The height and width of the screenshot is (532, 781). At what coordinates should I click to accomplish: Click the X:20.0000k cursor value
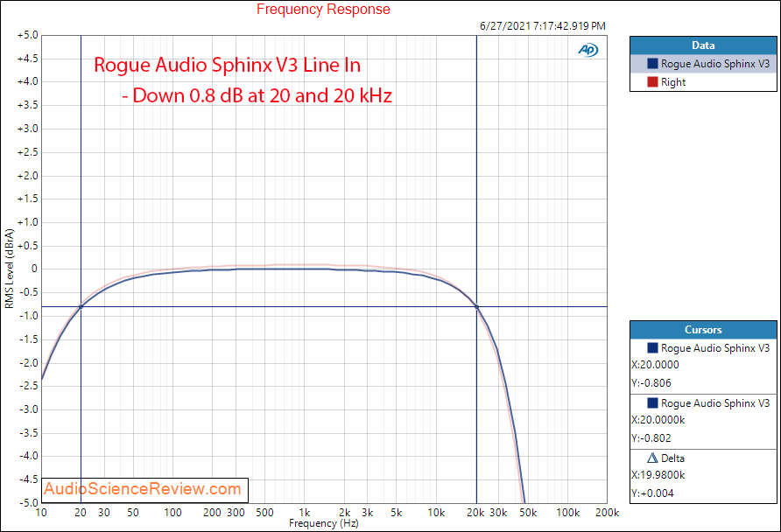click(x=658, y=420)
